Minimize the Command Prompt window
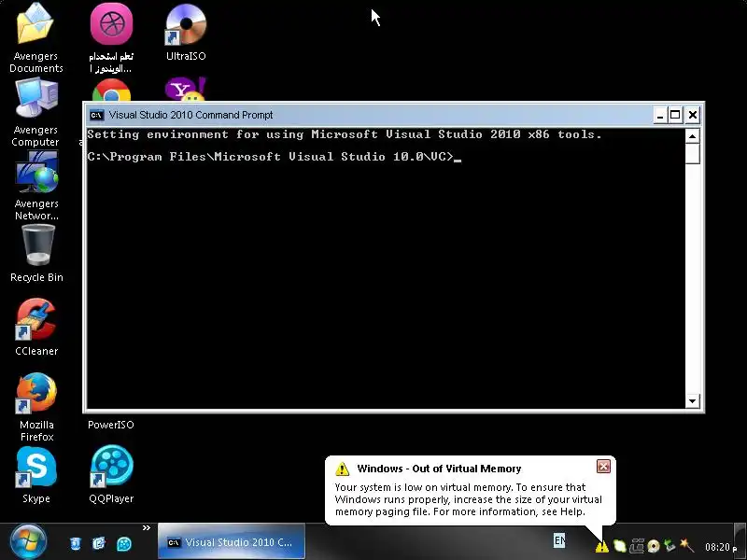 tap(660, 115)
